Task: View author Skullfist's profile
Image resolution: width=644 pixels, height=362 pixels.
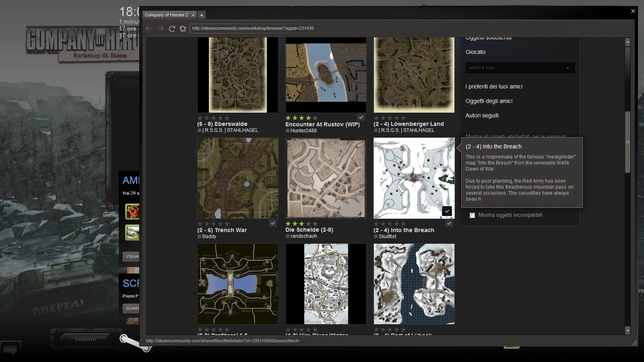Action: [388, 237]
